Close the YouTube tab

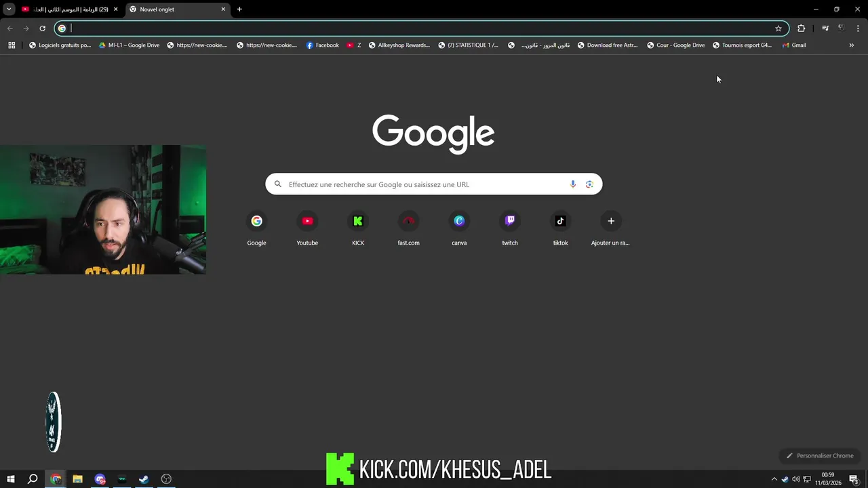click(116, 9)
